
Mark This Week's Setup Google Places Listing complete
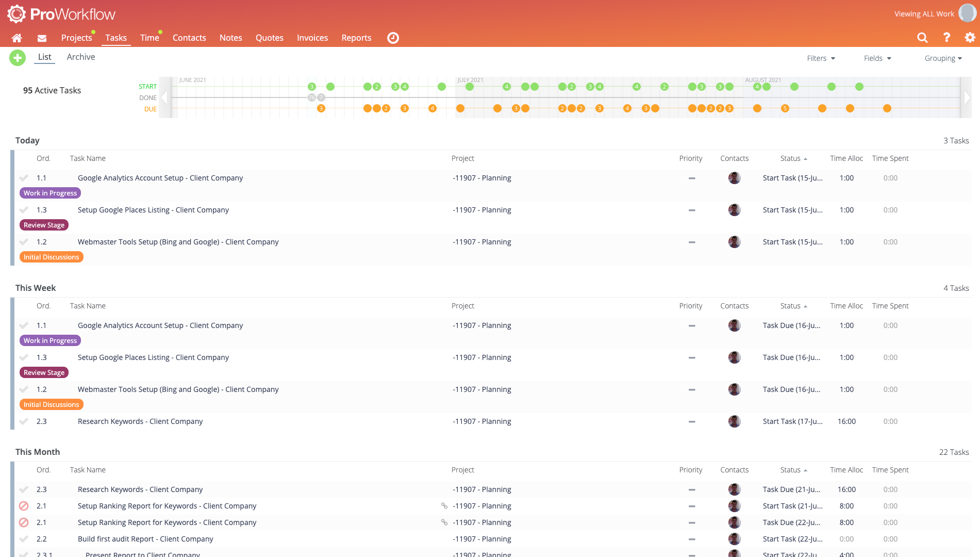click(24, 357)
